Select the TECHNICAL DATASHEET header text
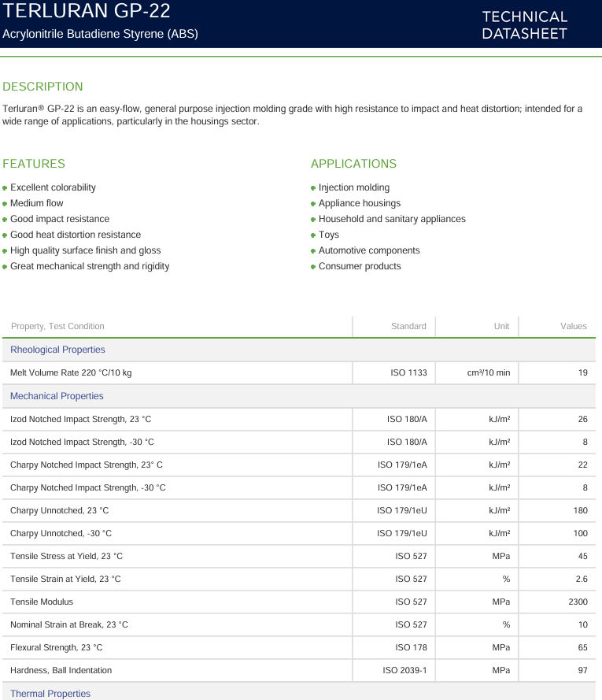 pyautogui.click(x=525, y=25)
